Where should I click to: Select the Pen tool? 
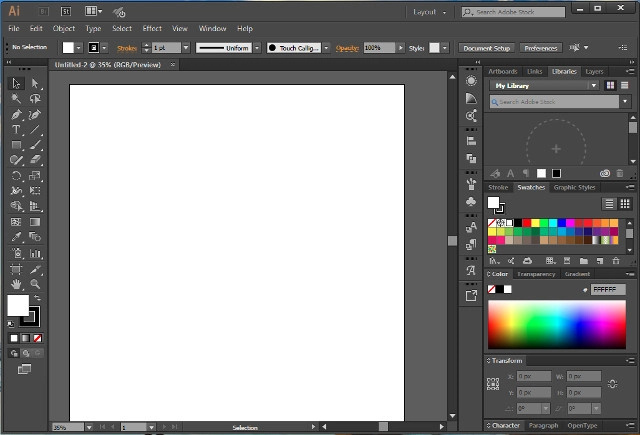[x=17, y=114]
